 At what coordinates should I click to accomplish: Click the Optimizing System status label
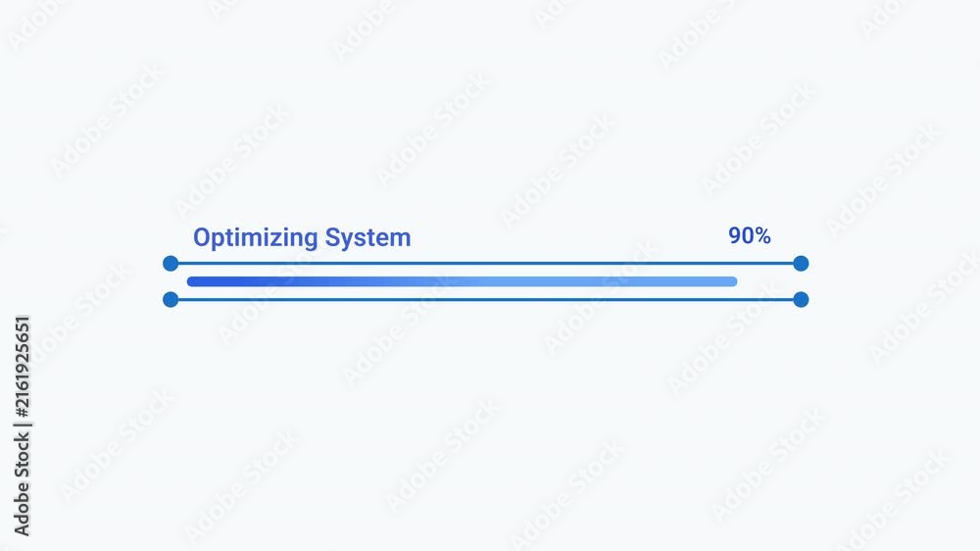[x=302, y=238]
